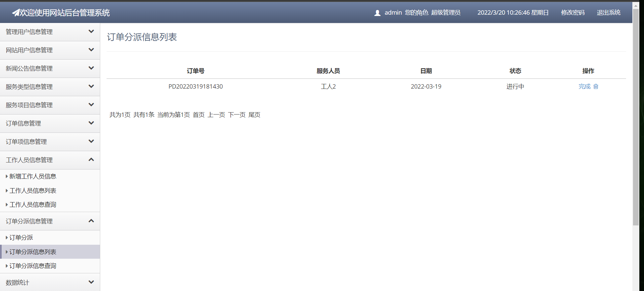This screenshot has width=644, height=291.
Task: Click 订单分派信息列表 page title
Action: (142, 37)
